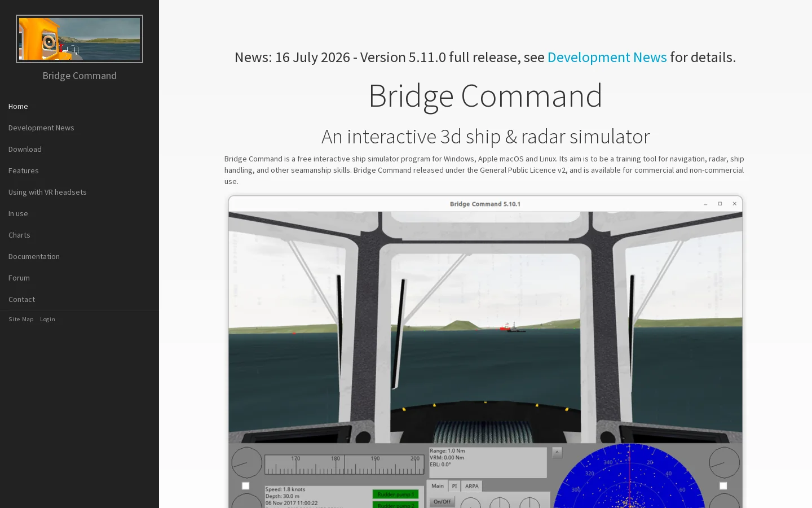Open Documentation from the sidebar
Viewport: 812px width, 508px height.
[x=34, y=256]
